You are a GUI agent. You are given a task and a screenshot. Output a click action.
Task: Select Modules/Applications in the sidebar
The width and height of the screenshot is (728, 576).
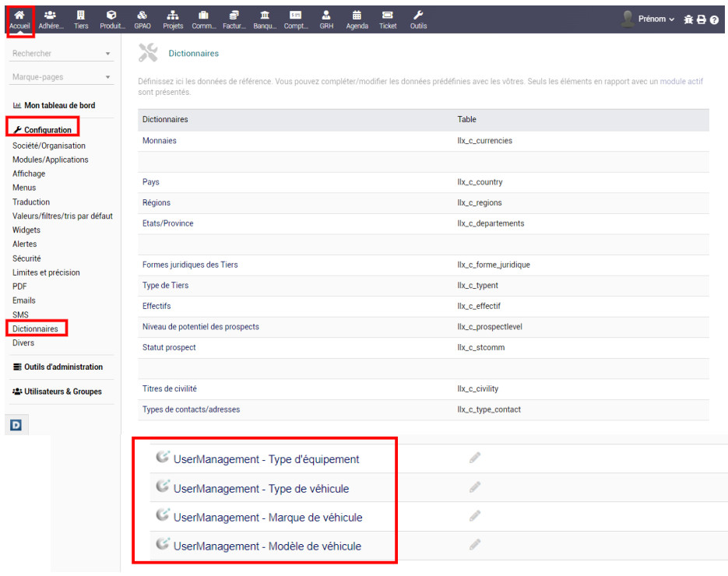click(51, 160)
